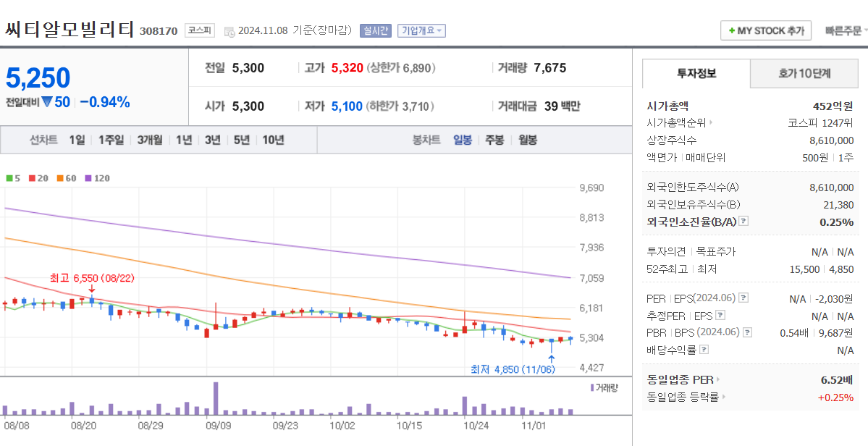The image size is (868, 446).
Task: Click the down triangle beside 전일대비 50
Action: pyautogui.click(x=47, y=102)
